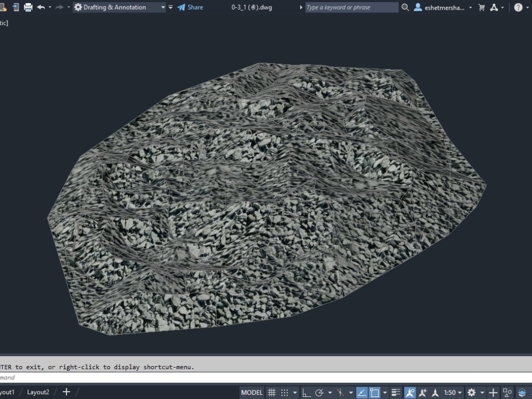The image size is (532, 399).
Task: Expand the Help dropdown arrow
Action: pyautogui.click(x=527, y=7)
